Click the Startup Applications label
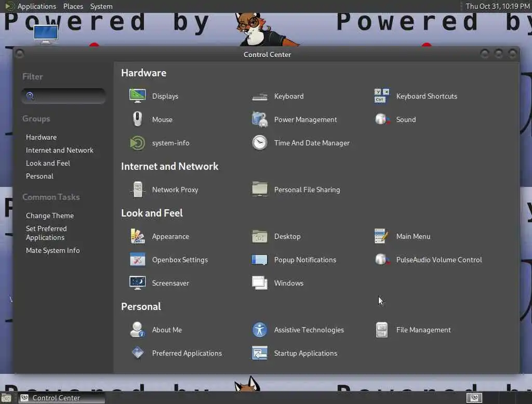The width and height of the screenshot is (532, 404). (305, 353)
